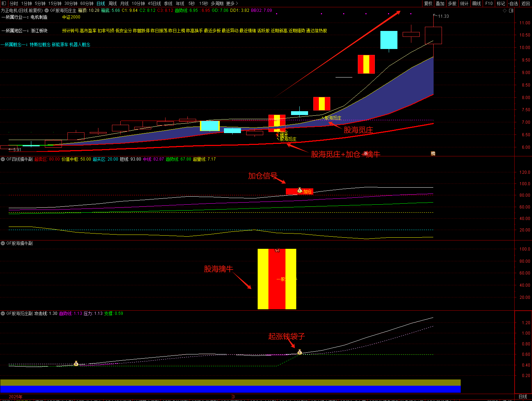Click the stock title 方正电机(日线.前复权)

[22, 10]
